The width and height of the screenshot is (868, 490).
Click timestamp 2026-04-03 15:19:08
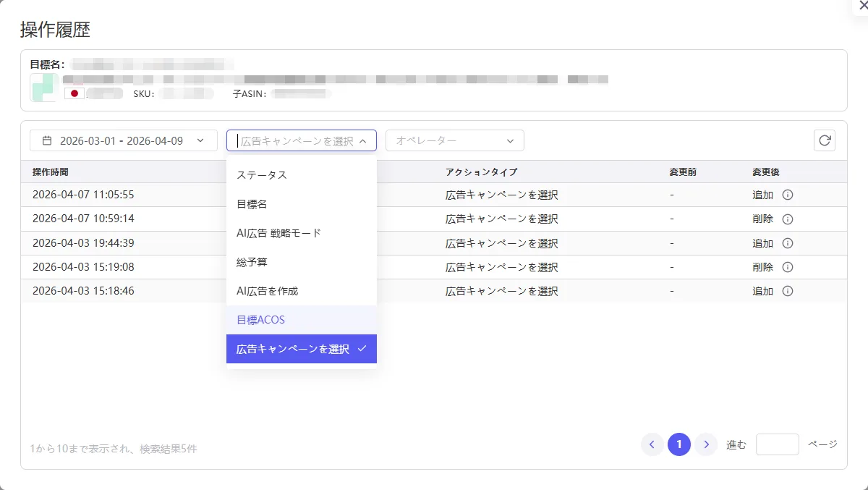[x=83, y=267]
